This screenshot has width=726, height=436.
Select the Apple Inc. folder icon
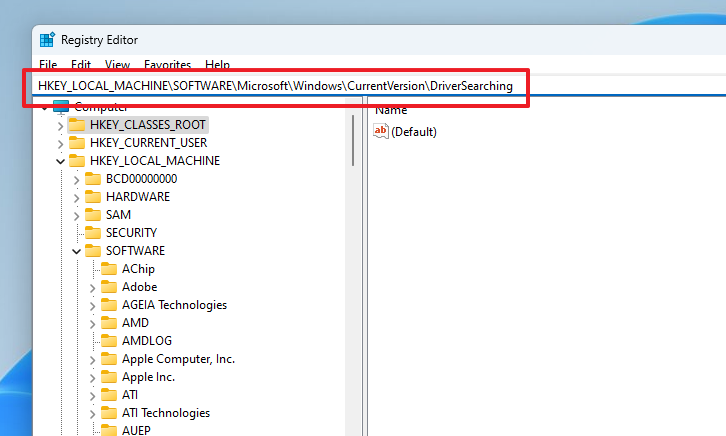pos(109,377)
